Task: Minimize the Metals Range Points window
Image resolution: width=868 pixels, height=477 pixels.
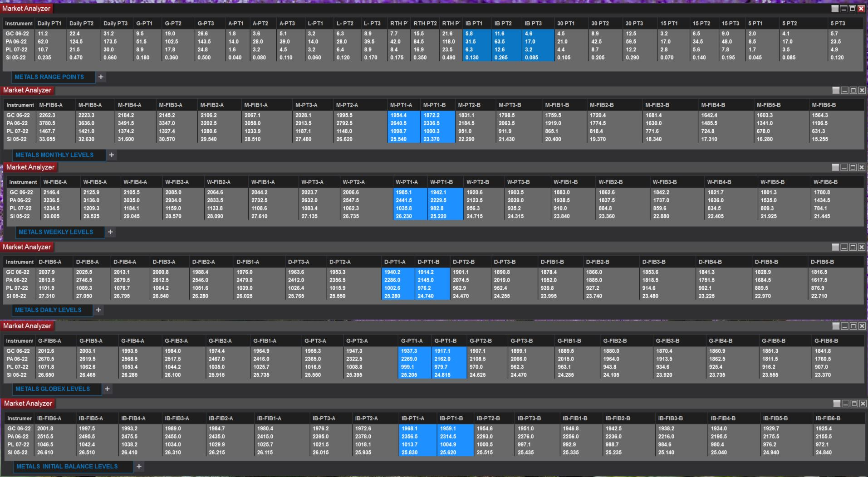Action: (x=844, y=9)
